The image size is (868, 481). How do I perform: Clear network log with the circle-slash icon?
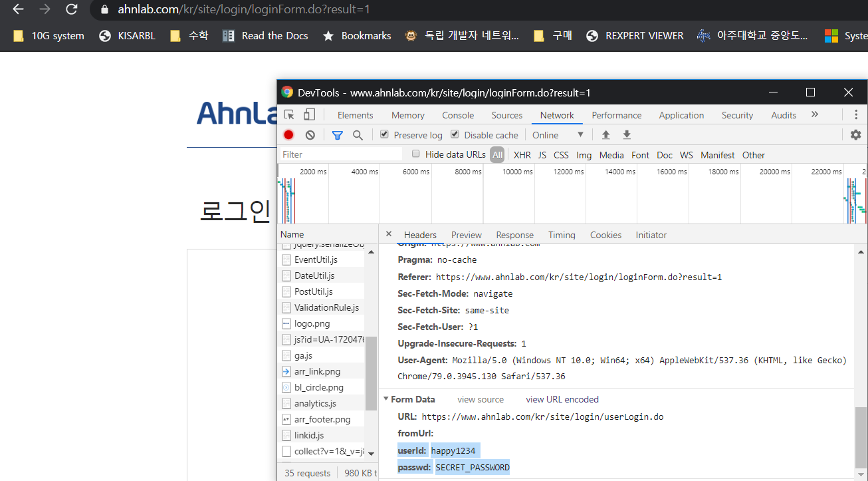tap(310, 134)
